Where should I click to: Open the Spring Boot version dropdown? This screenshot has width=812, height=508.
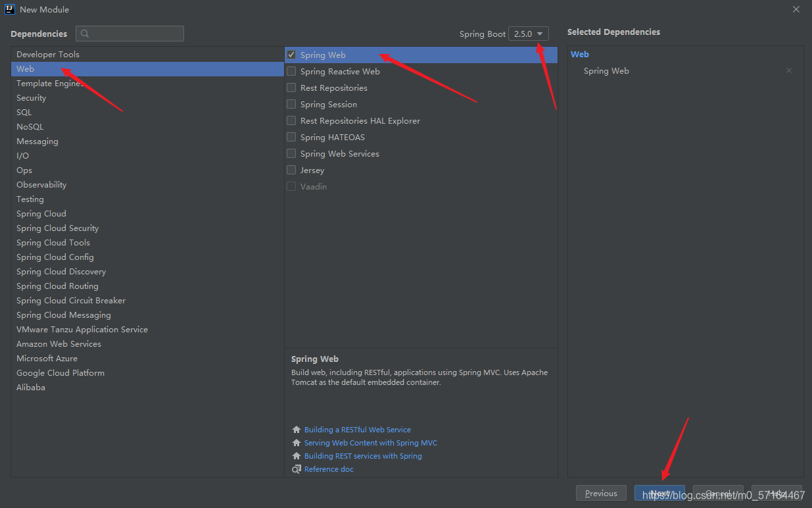point(529,34)
